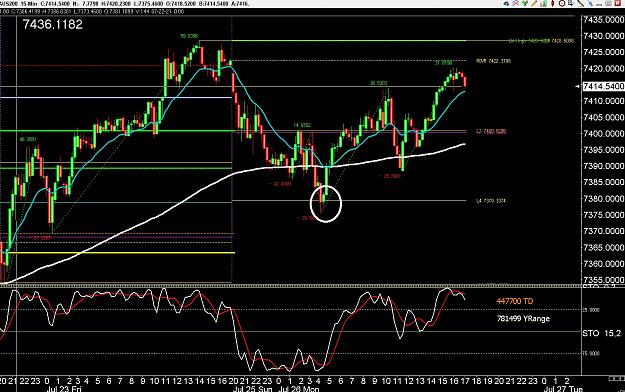Viewport: 625px width, 392px height.
Task: Click the 7390.0000 price axis label
Action: coord(603,166)
